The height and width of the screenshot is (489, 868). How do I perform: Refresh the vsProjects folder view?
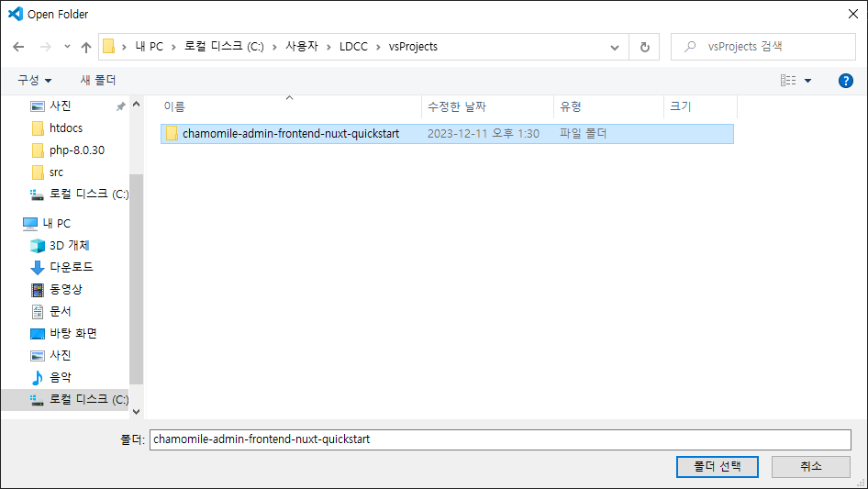644,47
